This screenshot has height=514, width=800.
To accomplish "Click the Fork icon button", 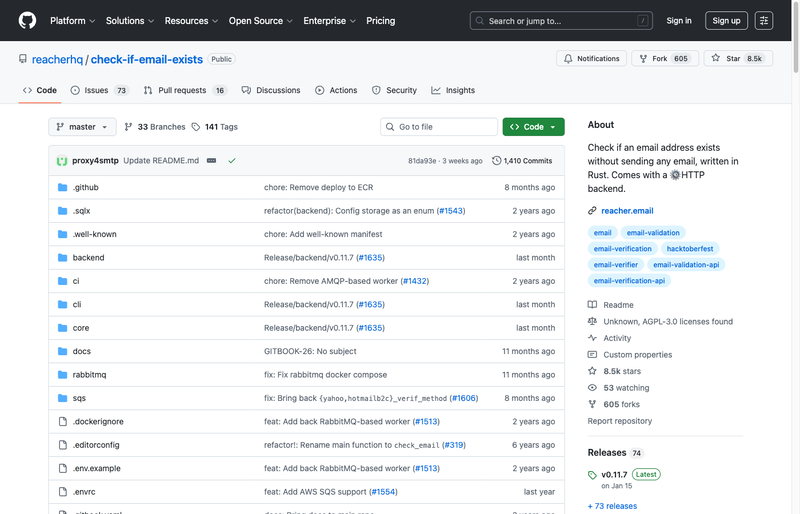I will pyautogui.click(x=642, y=59).
